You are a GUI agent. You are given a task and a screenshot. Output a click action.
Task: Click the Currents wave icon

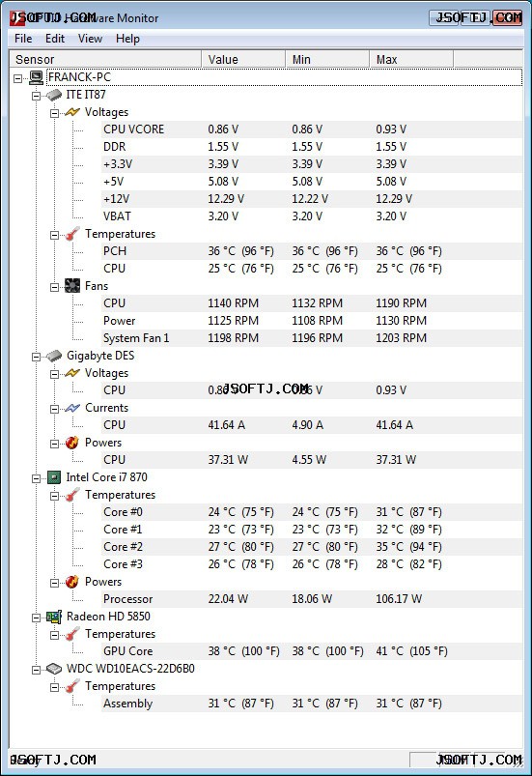coord(72,408)
